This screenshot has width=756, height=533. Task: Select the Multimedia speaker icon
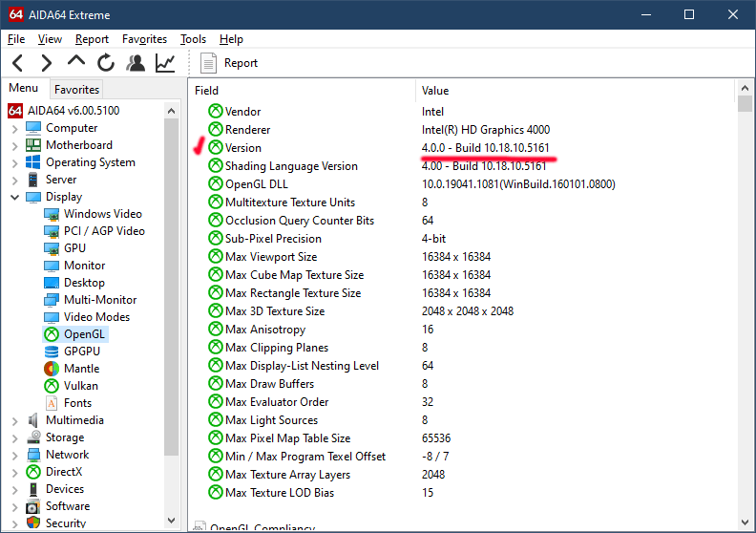click(32, 420)
